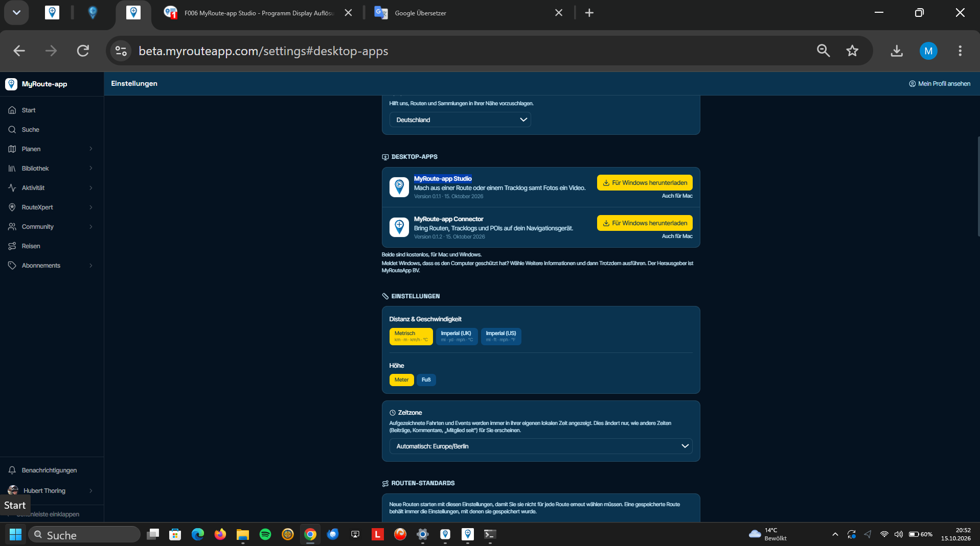
Task: Expand the Hubert Thoring account chevron
Action: tap(91, 490)
